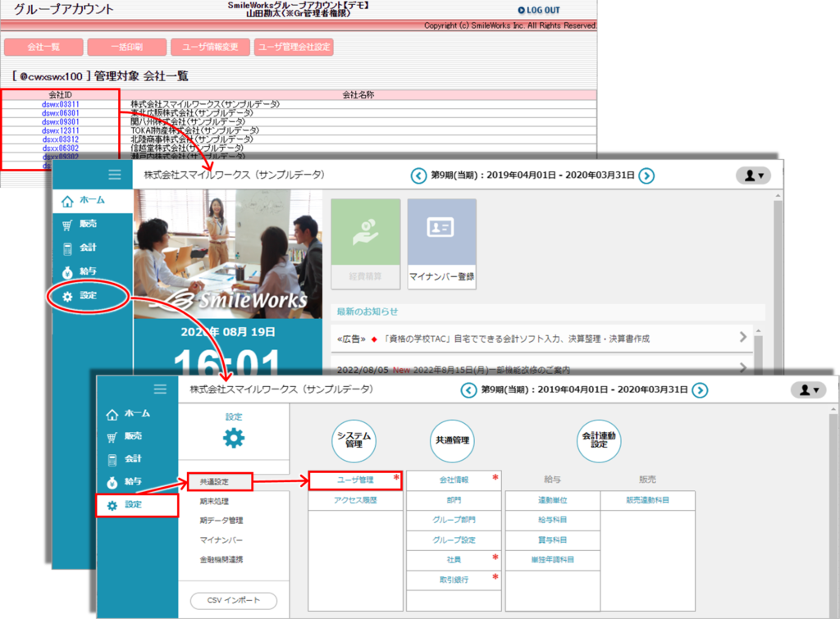Select マイナンバー in the settings submenu

(221, 539)
